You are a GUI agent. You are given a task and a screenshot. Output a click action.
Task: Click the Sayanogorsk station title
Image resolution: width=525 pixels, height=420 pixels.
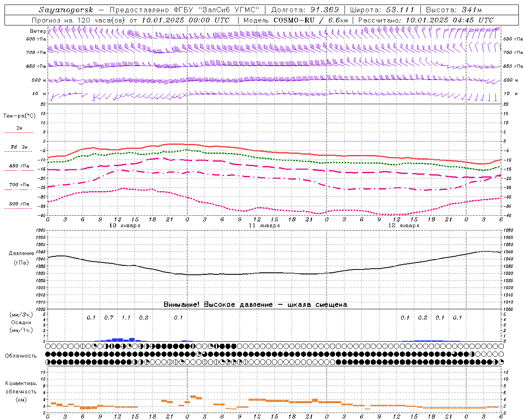66,10
